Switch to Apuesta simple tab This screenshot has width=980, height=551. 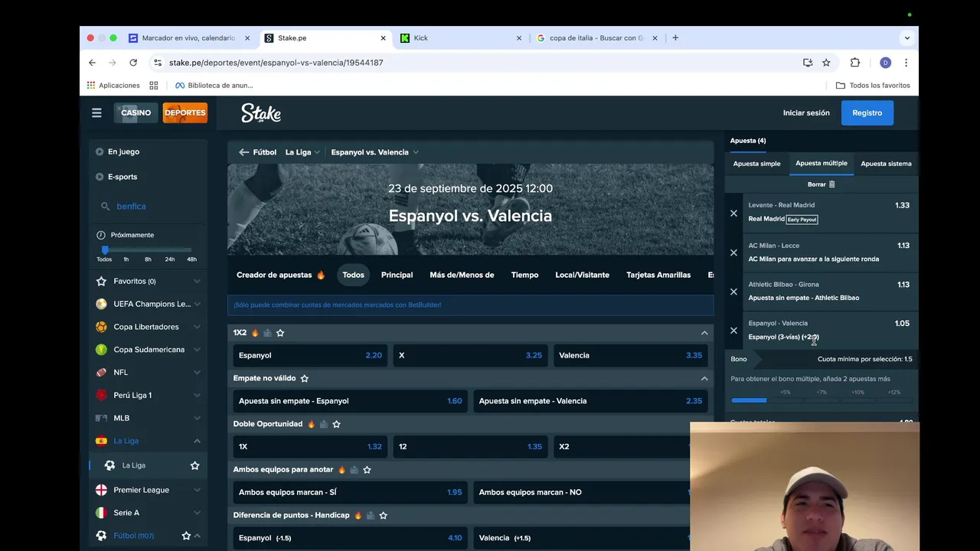[756, 164]
